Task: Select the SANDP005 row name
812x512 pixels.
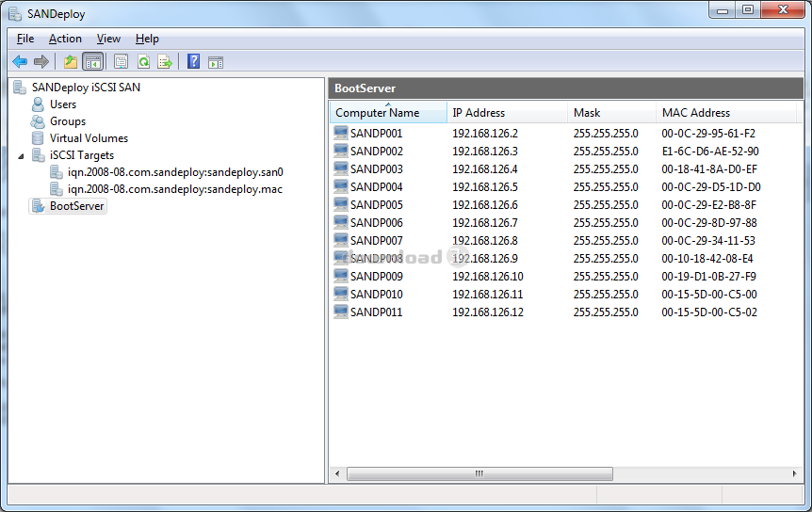Action: pyautogui.click(x=377, y=205)
